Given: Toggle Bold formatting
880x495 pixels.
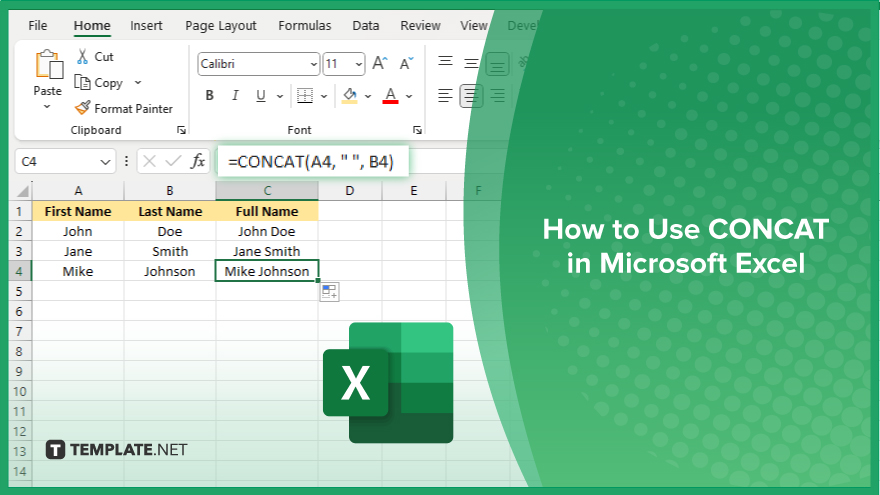Looking at the screenshot, I should click(209, 96).
